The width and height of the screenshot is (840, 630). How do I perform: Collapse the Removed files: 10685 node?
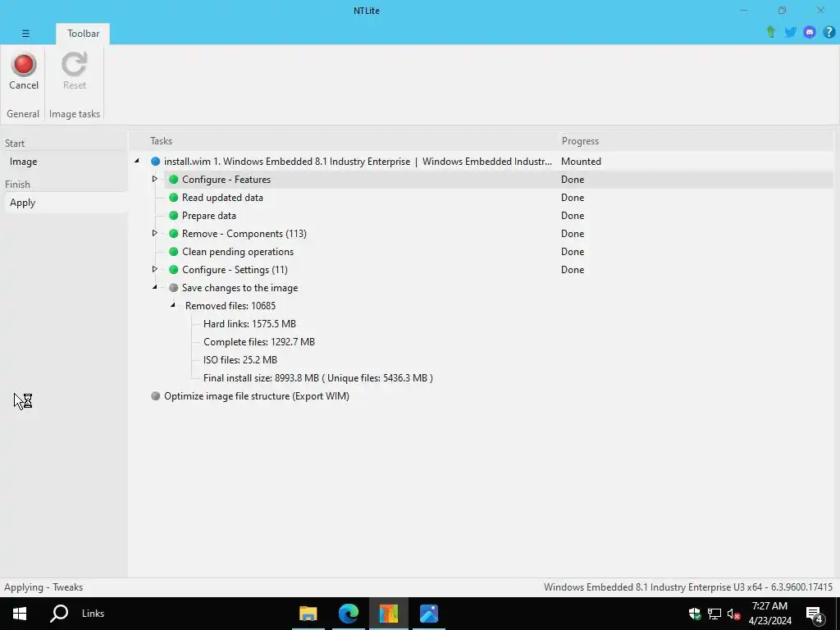click(173, 305)
